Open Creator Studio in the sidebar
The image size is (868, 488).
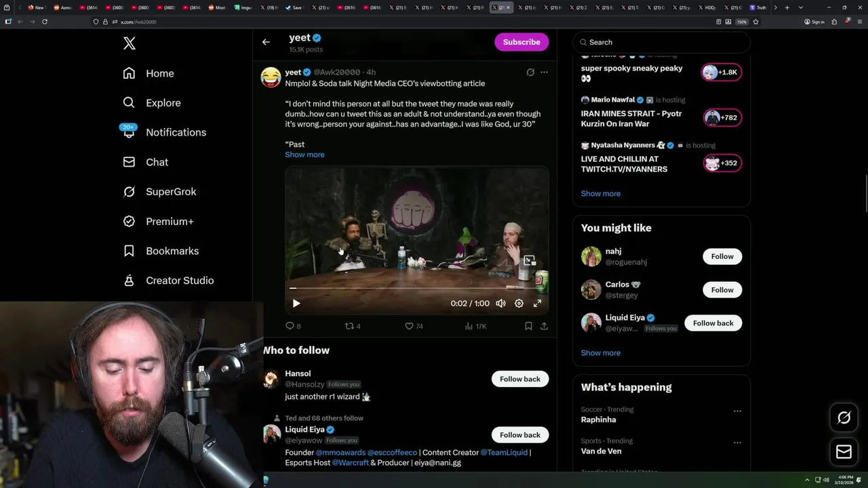[x=169, y=281]
